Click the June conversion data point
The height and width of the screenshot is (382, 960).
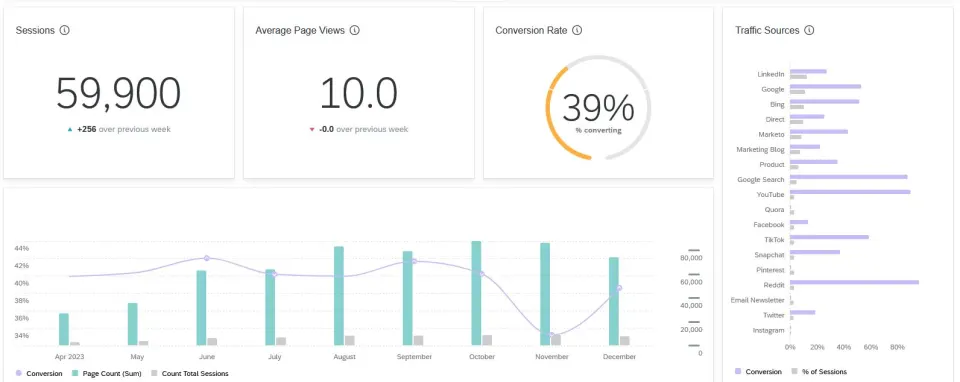point(206,258)
